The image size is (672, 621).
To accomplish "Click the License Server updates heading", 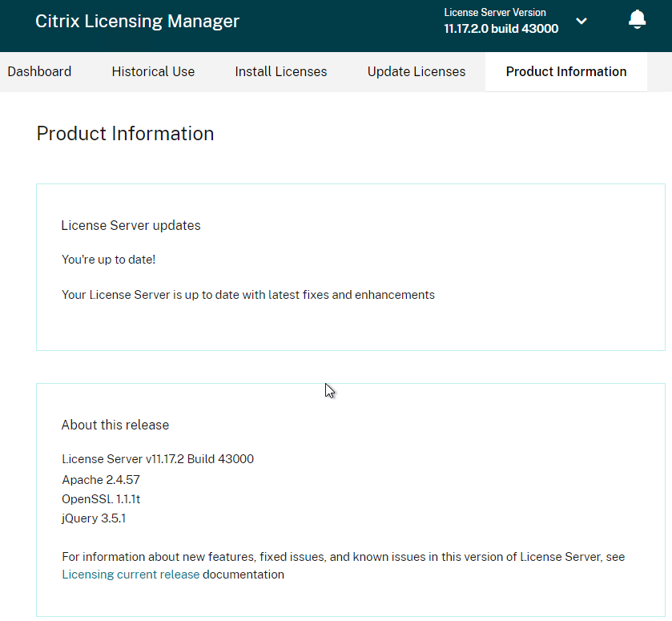I will tap(131, 226).
